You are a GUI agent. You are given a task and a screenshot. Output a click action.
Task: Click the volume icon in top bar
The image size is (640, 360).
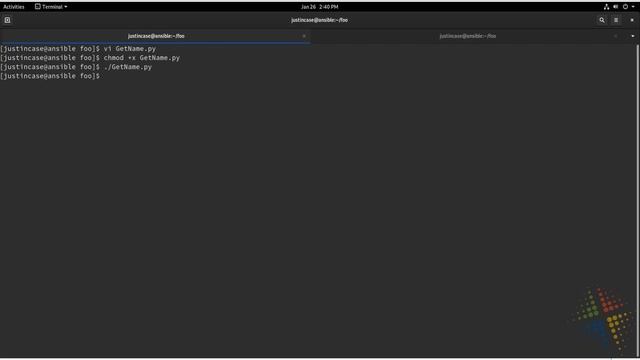(616, 7)
